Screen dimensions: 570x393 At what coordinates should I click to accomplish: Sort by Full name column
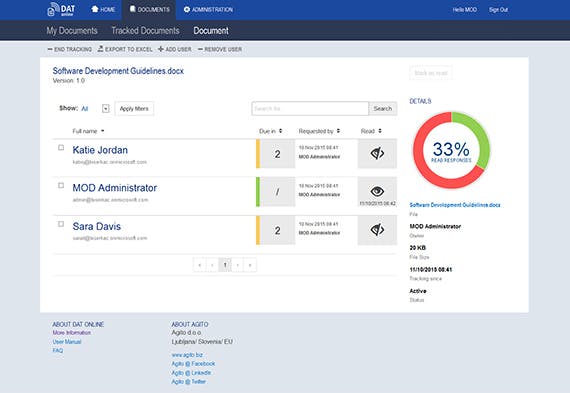[x=88, y=131]
